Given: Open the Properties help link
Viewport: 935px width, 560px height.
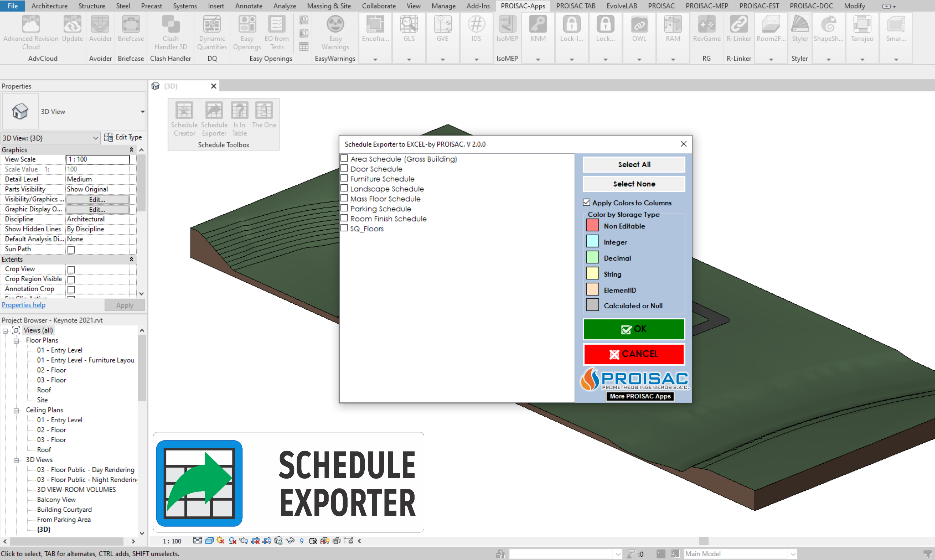Looking at the screenshot, I should pyautogui.click(x=23, y=305).
